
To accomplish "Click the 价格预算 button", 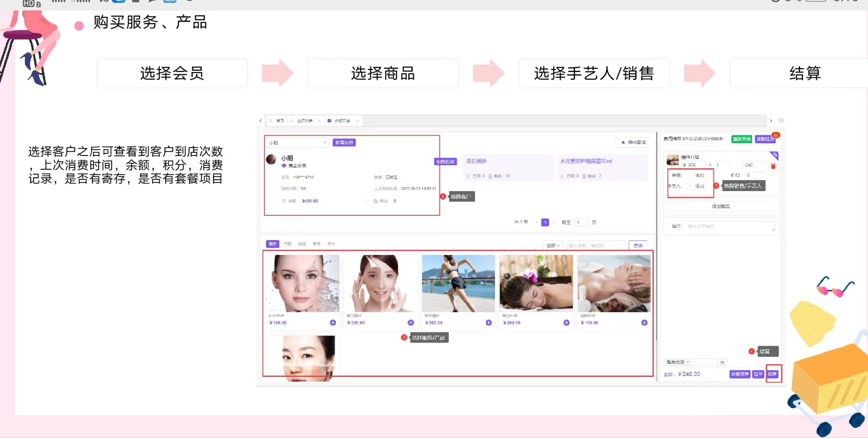I will pos(740,374).
